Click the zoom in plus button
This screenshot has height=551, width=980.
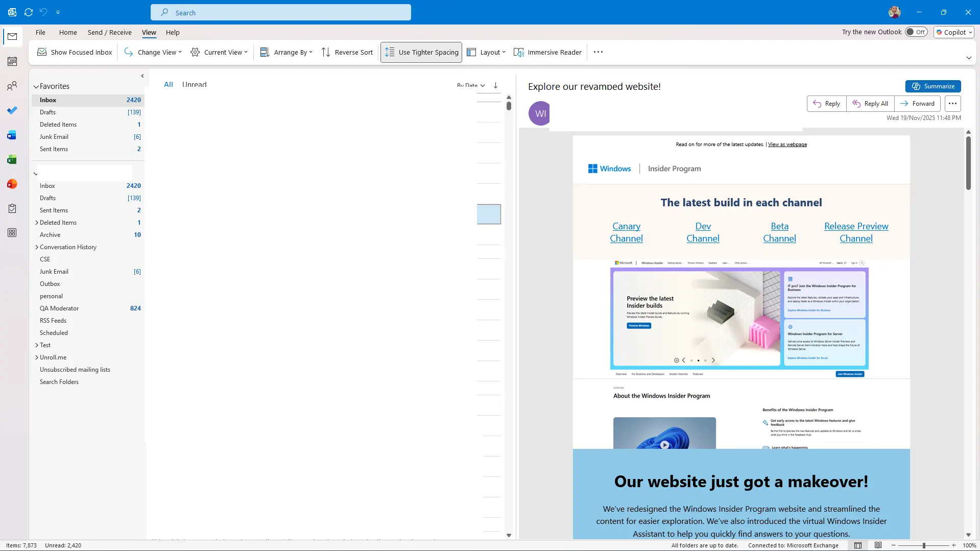pyautogui.click(x=953, y=545)
